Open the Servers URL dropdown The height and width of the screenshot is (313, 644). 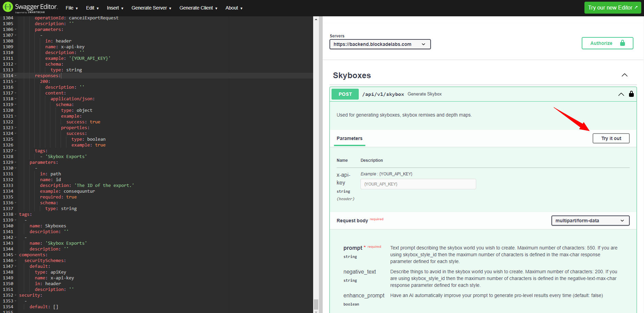pos(380,44)
